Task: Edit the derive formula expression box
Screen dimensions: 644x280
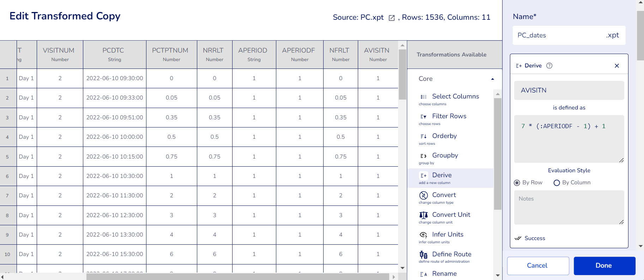Action: (x=569, y=139)
